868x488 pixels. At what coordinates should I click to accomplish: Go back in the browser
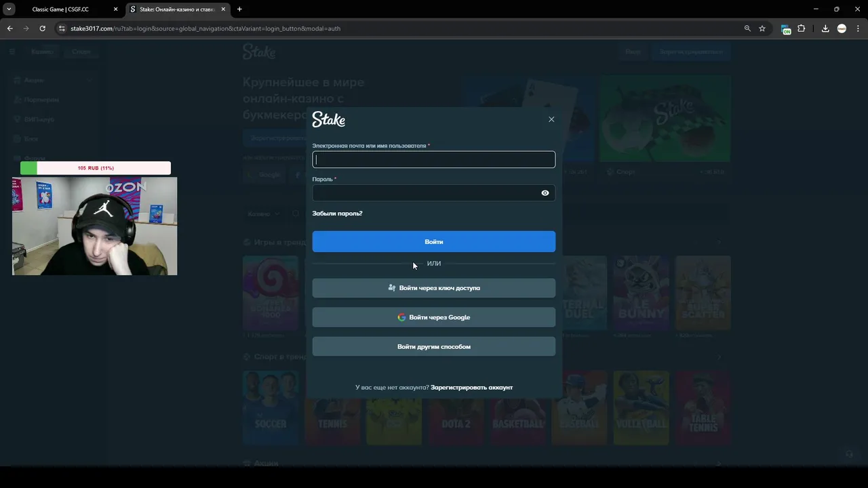point(9,28)
